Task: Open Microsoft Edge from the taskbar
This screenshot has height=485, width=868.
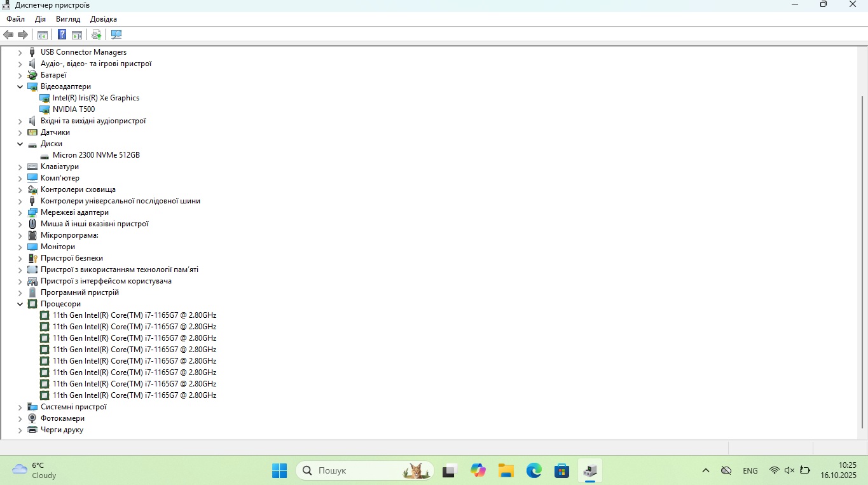Action: [534, 470]
